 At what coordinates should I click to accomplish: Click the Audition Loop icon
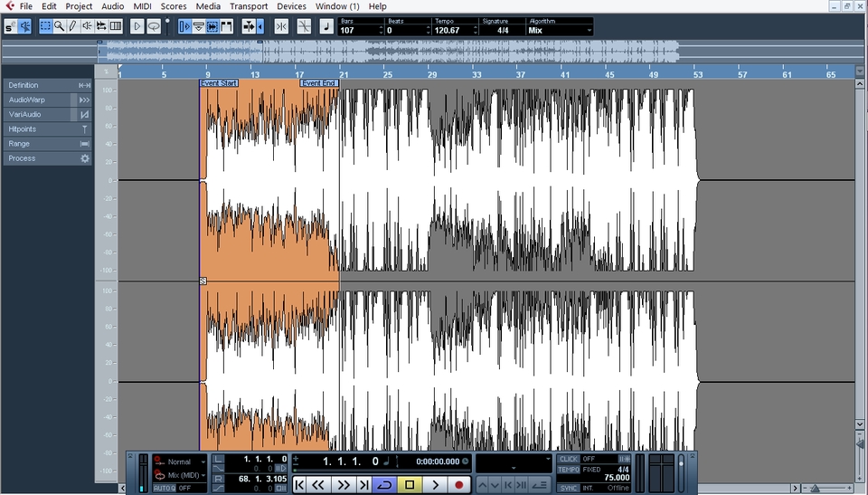coord(154,26)
